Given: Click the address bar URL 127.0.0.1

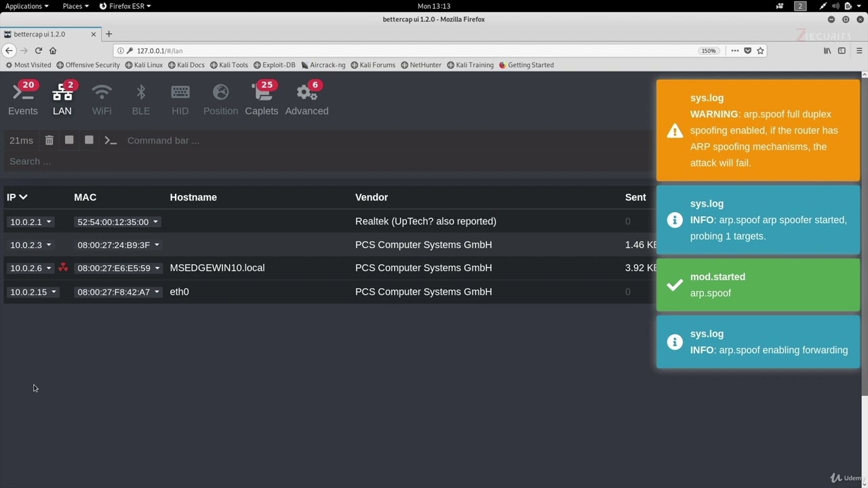Looking at the screenshot, I should pos(159,51).
